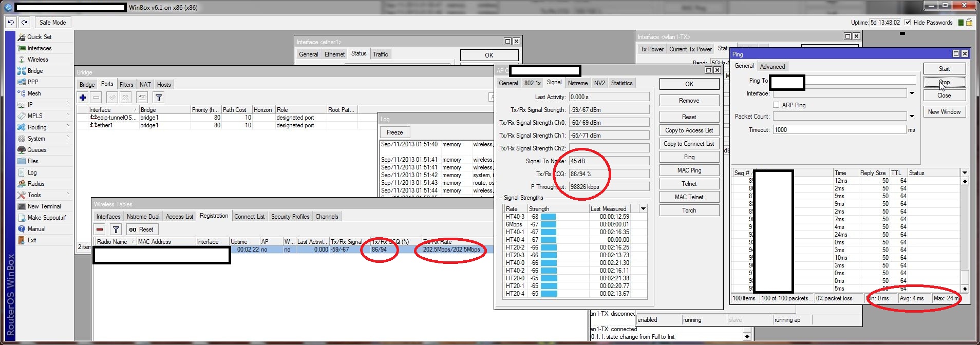The width and height of the screenshot is (980, 345).
Task: Click Reset button in Wireless Tables
Action: pyautogui.click(x=141, y=229)
